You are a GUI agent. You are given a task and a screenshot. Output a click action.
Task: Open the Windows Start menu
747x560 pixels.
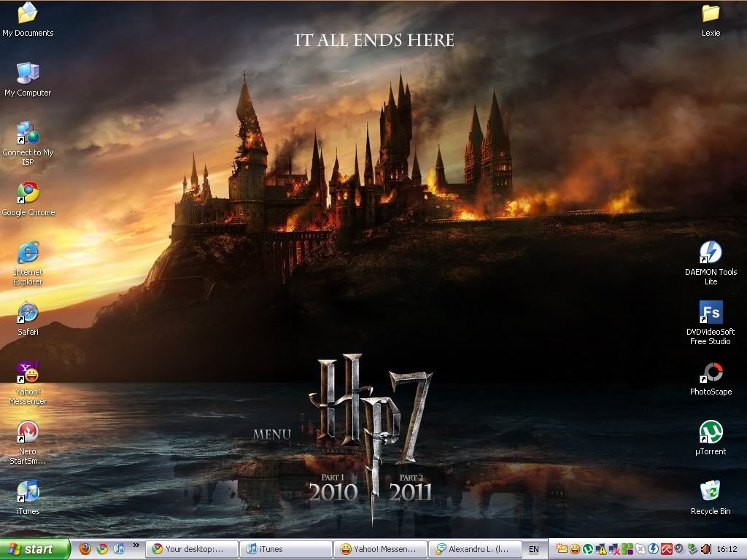click(35, 549)
